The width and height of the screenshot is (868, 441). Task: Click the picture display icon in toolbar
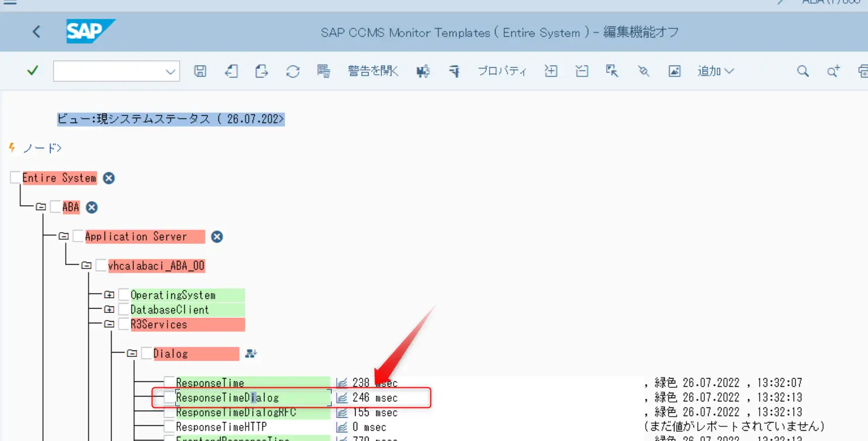(x=674, y=71)
